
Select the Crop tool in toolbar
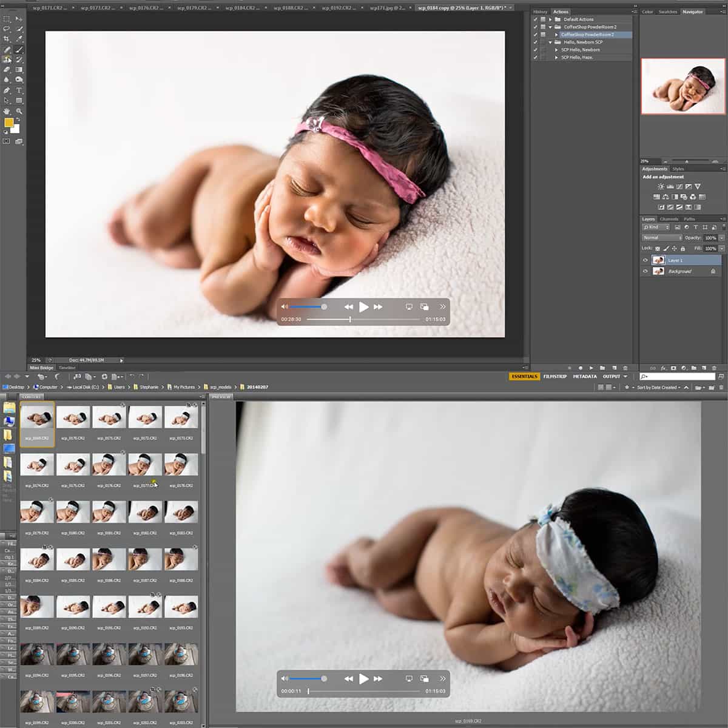pos(7,39)
